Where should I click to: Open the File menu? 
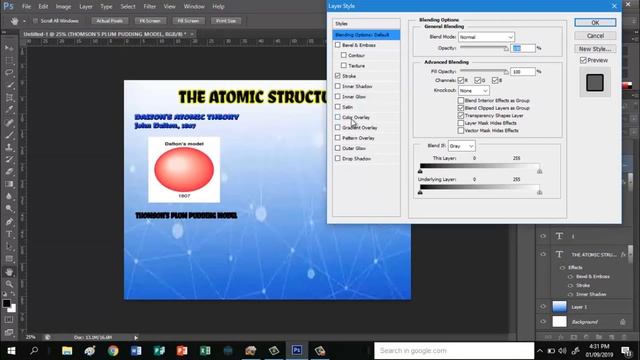tap(27, 7)
